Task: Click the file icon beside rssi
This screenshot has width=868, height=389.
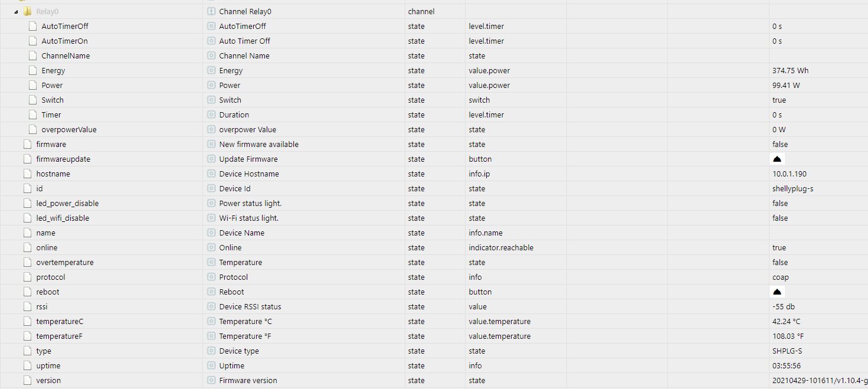Action: pos(27,307)
